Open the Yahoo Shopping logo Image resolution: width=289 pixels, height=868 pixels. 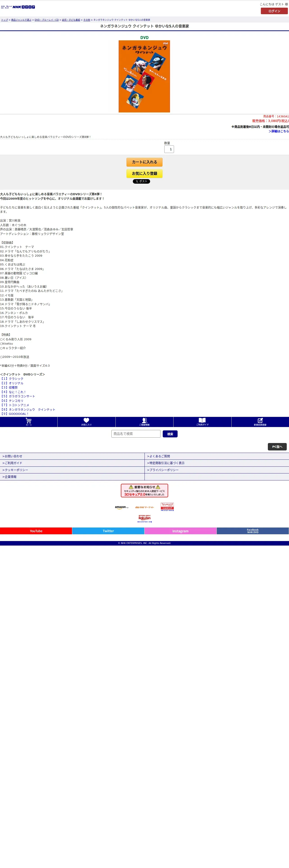click(x=167, y=507)
